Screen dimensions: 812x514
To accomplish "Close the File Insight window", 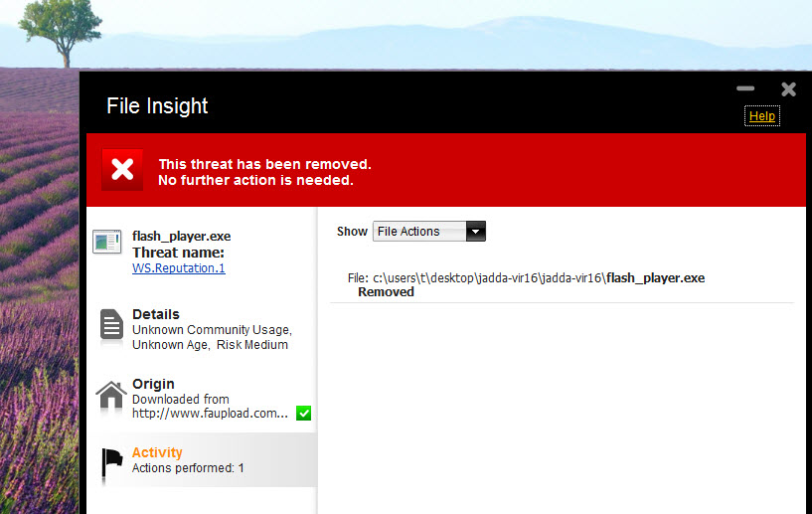I will 789,89.
